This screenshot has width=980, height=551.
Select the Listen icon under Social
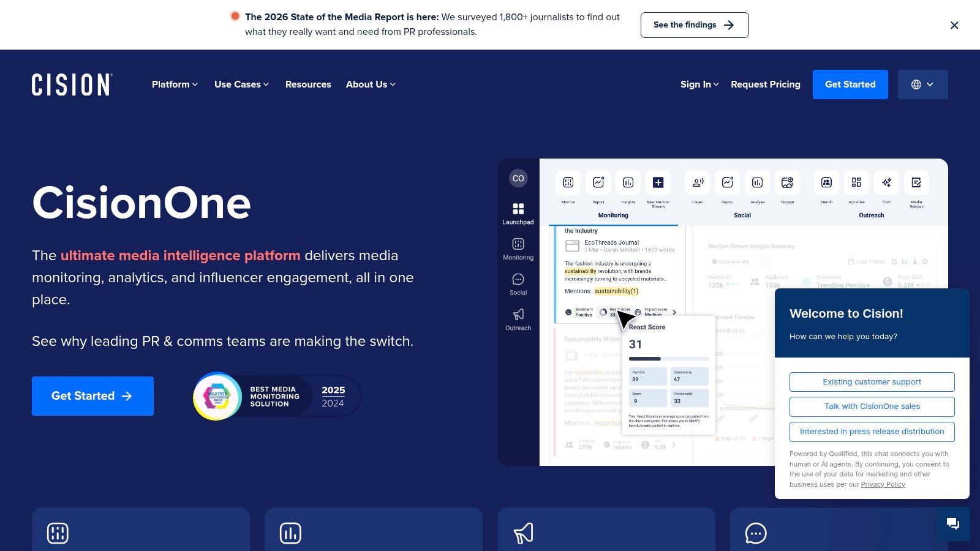click(x=698, y=182)
